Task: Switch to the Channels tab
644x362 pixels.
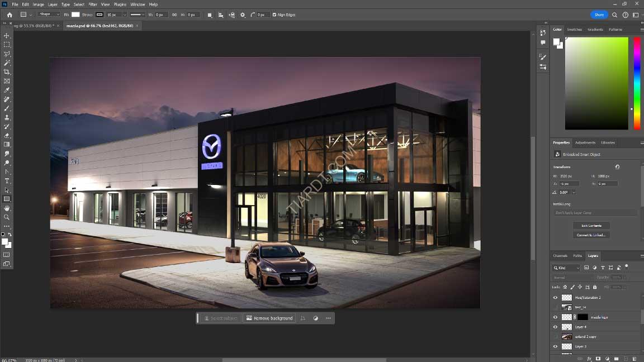Action: 560,256
